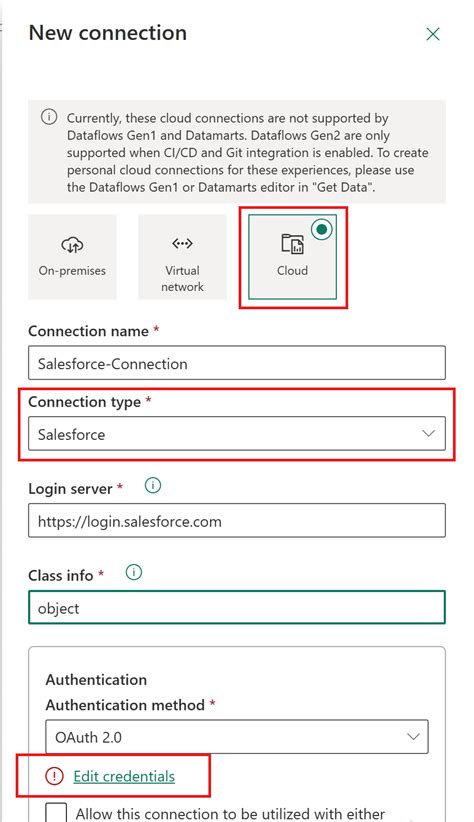Screen dimensions: 474x822
Task: Open the Salesforce connection type combo box
Action: pyautogui.click(x=237, y=434)
